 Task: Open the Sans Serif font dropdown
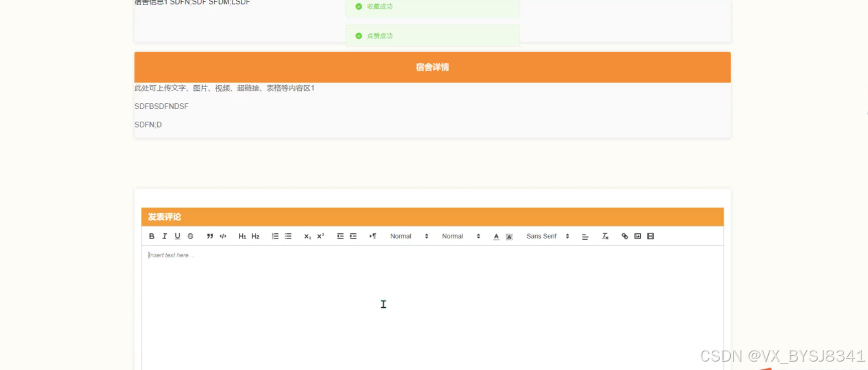[548, 237]
